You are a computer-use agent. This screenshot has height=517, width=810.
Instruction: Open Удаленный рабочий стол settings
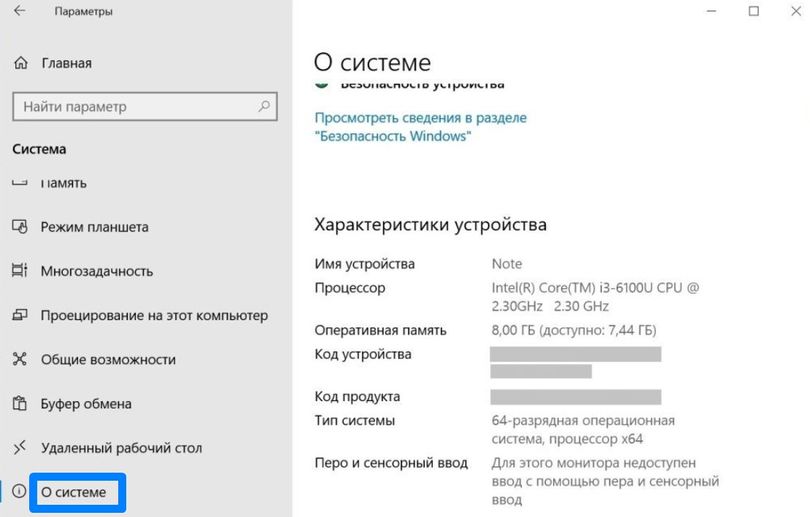(x=121, y=448)
